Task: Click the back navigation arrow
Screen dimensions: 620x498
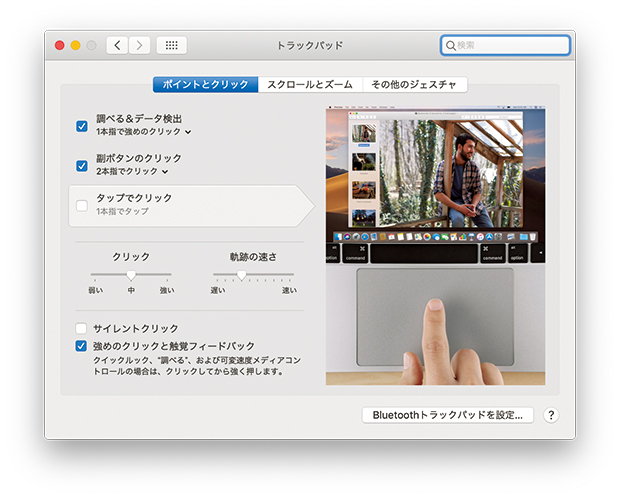Action: pyautogui.click(x=118, y=45)
